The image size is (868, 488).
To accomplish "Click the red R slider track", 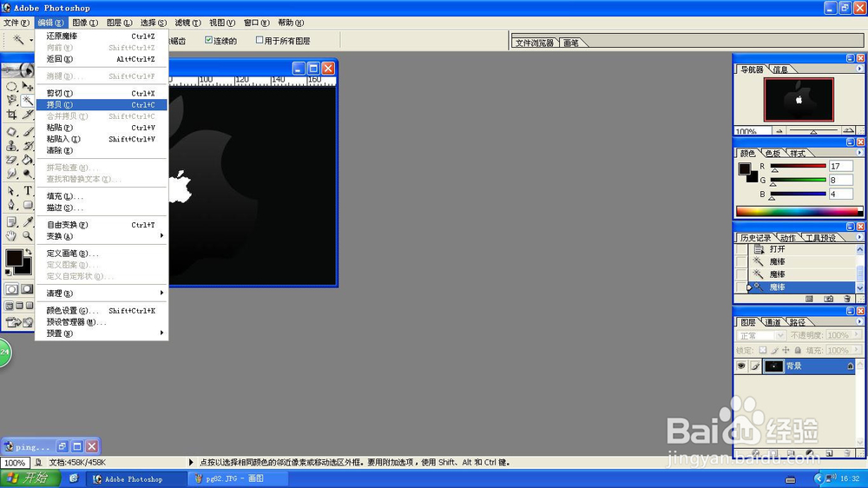I will click(x=798, y=166).
